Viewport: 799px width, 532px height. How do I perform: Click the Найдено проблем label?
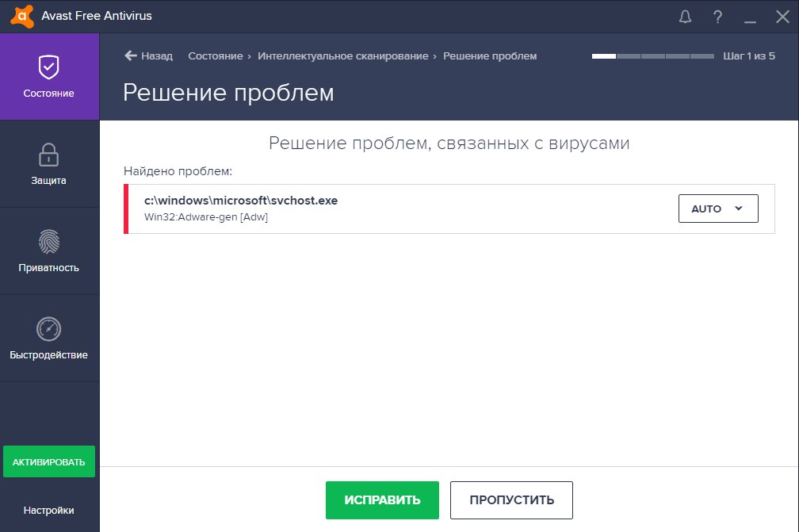[178, 171]
